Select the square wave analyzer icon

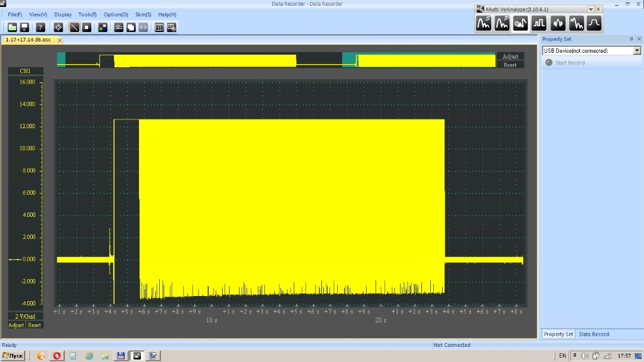(x=539, y=24)
